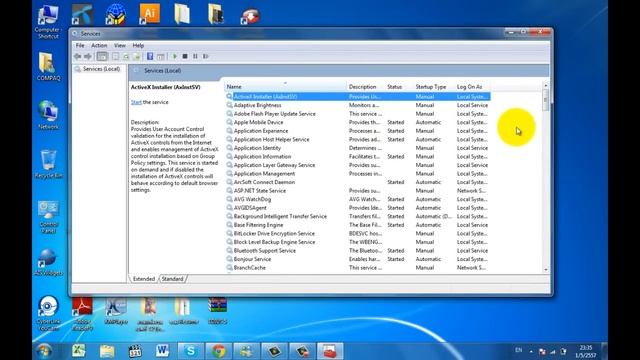Open Excel from the taskbar

tap(79, 351)
